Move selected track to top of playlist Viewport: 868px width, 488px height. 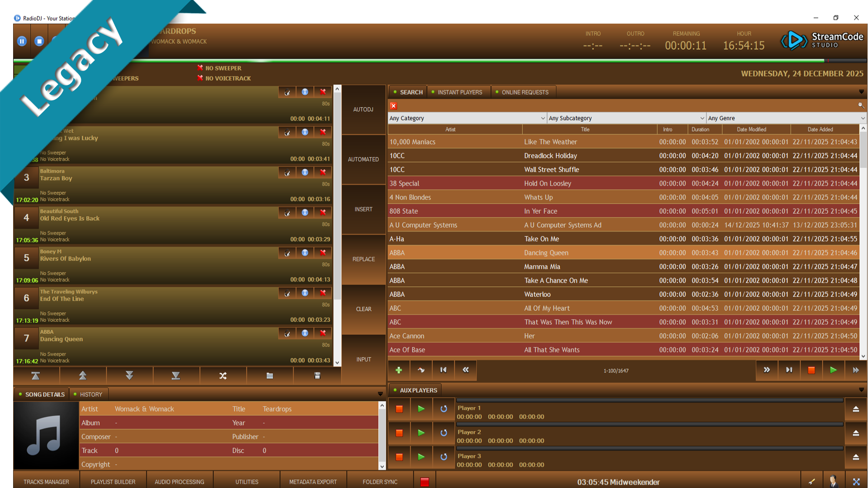tap(36, 375)
